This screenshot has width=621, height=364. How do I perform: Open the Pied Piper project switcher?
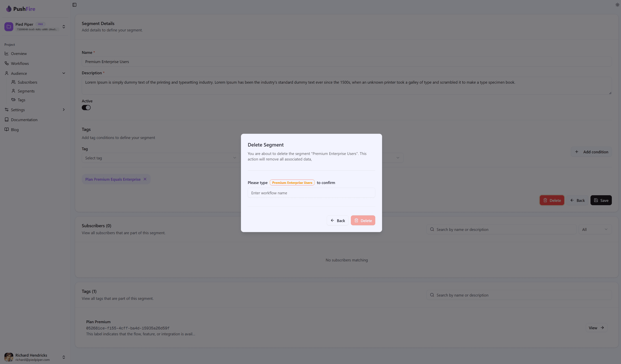pyautogui.click(x=64, y=27)
